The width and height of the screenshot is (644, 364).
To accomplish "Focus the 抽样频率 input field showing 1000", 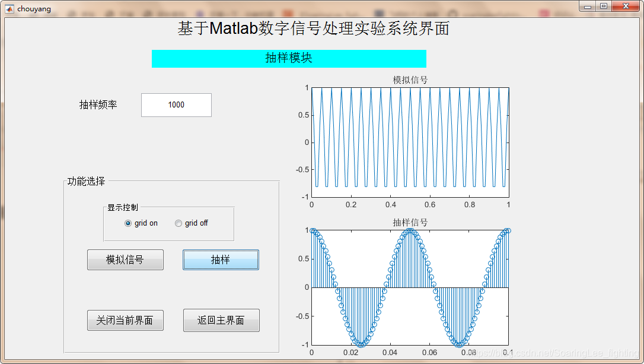I will pyautogui.click(x=177, y=105).
